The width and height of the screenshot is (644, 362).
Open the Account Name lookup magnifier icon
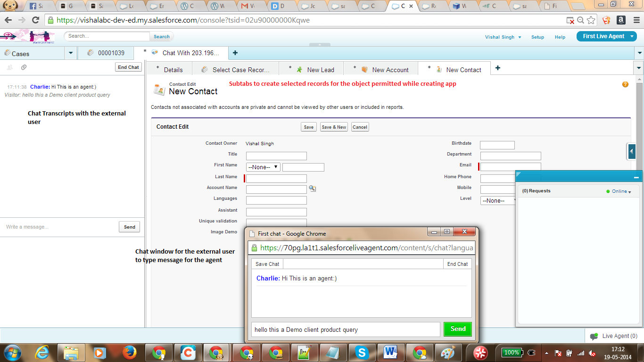[313, 188]
